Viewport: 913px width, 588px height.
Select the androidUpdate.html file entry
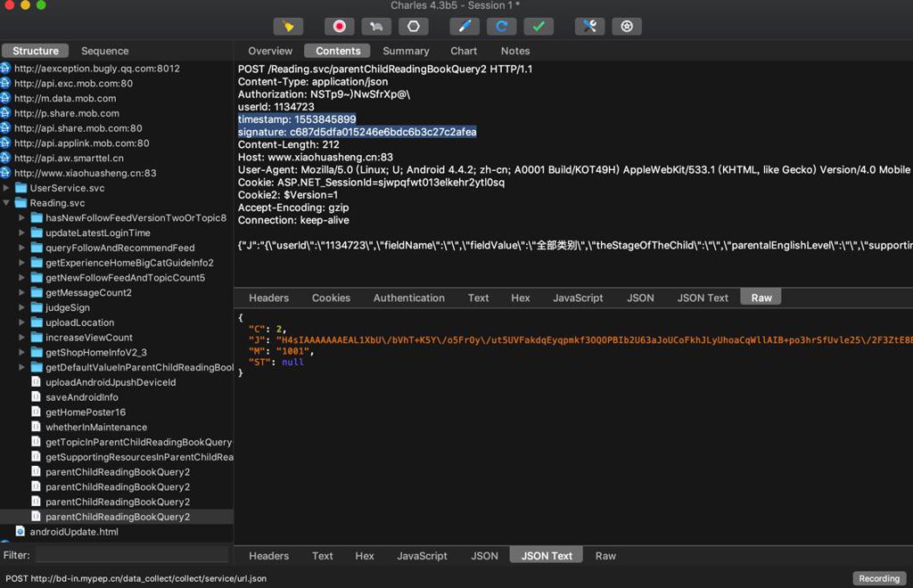click(x=74, y=532)
